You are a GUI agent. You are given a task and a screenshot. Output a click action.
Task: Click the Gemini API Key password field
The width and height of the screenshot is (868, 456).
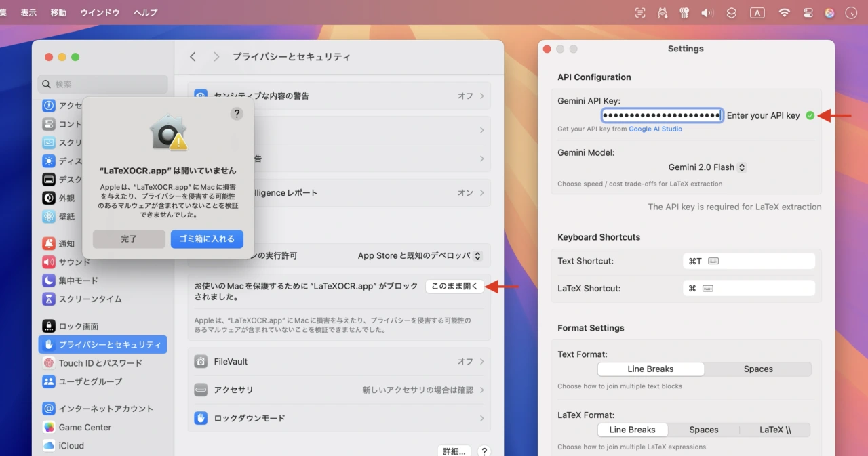tap(662, 116)
